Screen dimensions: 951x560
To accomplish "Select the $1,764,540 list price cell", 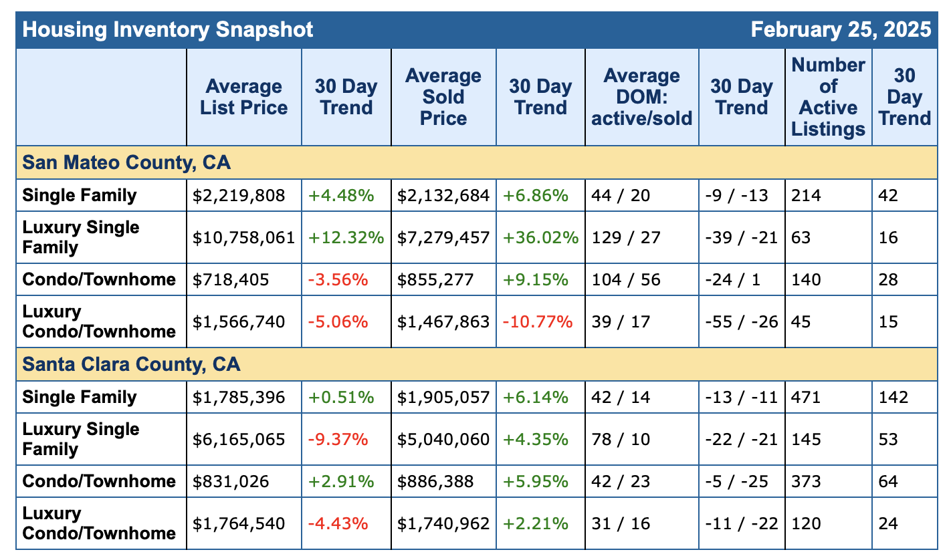I will point(239,524).
